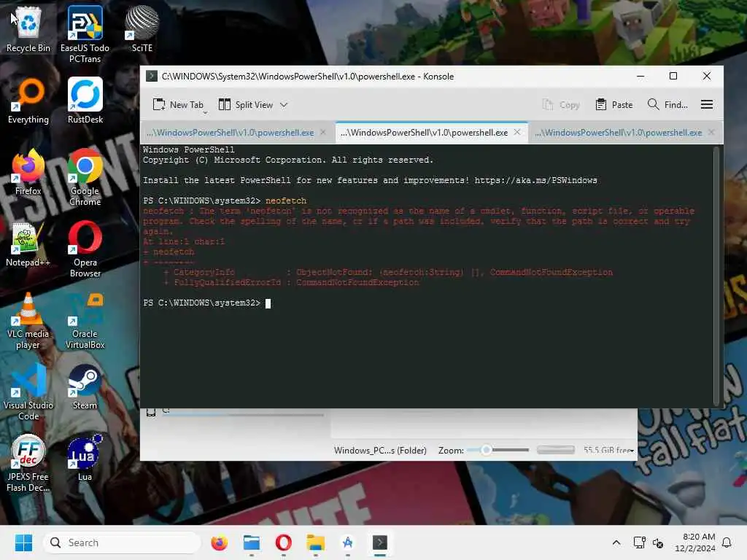Select the Notepad++ desktop icon
This screenshot has width=747, height=560.
28,244
